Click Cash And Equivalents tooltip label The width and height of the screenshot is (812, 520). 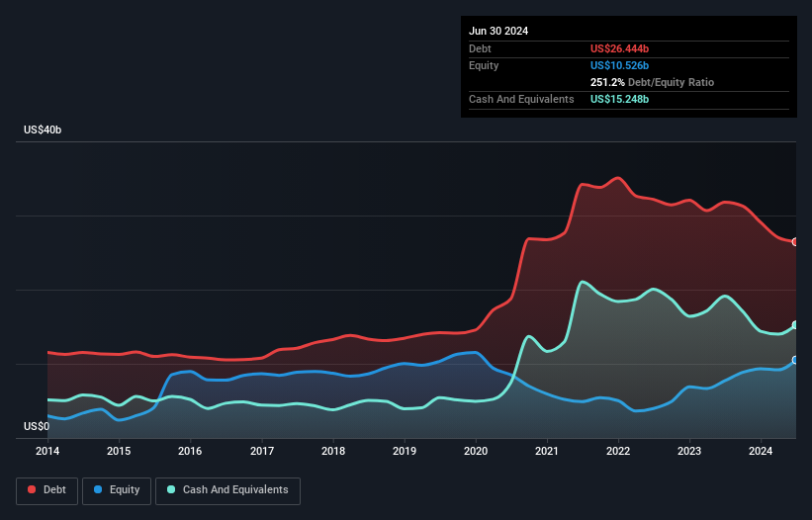pyautogui.click(x=521, y=99)
